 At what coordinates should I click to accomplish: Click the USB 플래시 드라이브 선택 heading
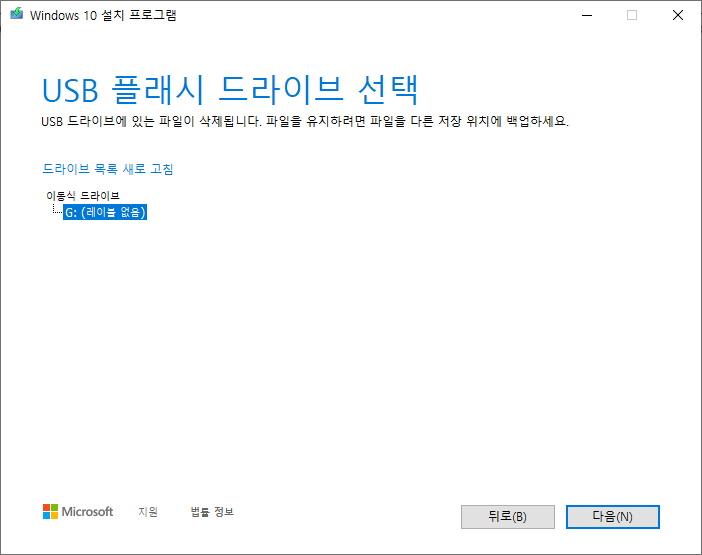[230, 90]
